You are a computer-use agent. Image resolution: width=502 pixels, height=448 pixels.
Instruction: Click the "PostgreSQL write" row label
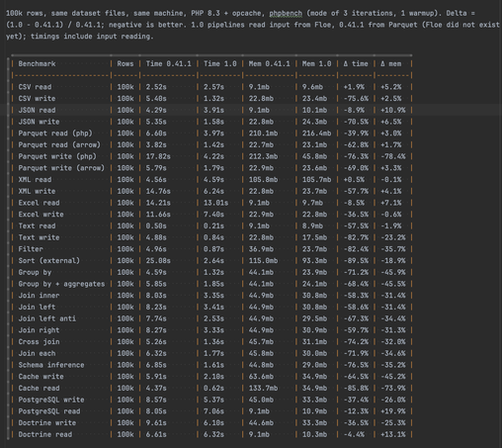click(x=51, y=400)
